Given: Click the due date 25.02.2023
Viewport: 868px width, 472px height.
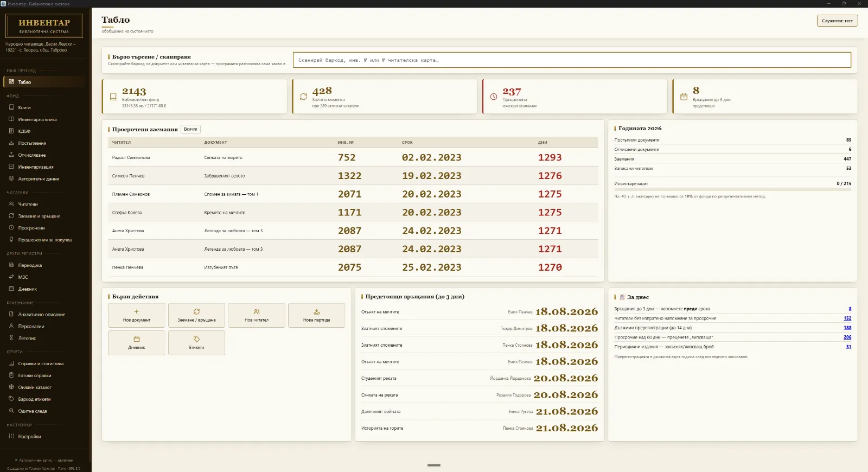Looking at the screenshot, I should [432, 267].
